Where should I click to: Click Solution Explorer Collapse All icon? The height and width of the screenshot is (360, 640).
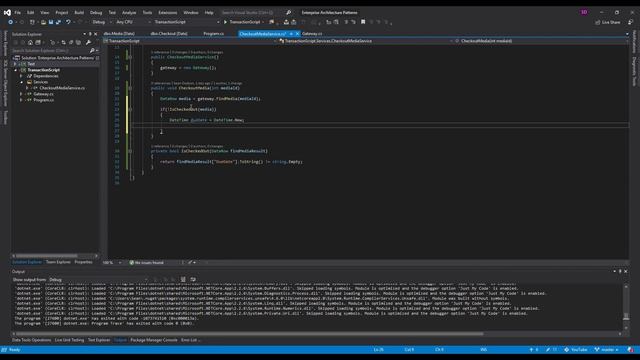(71, 42)
